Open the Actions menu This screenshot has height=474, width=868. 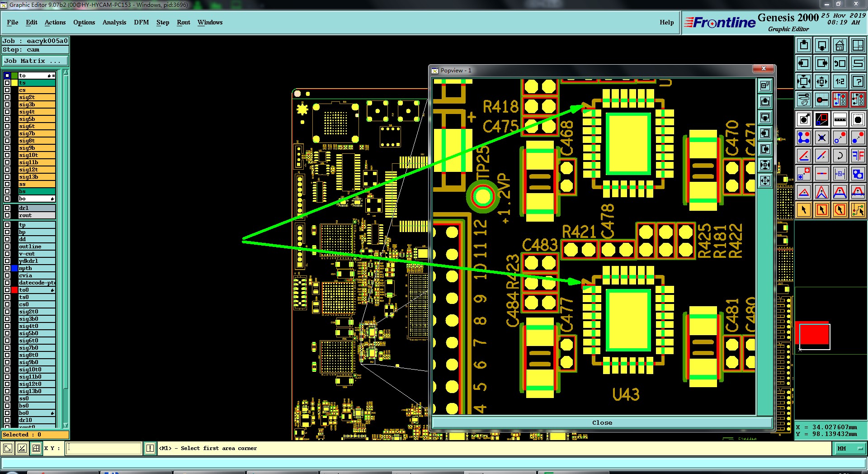click(55, 22)
